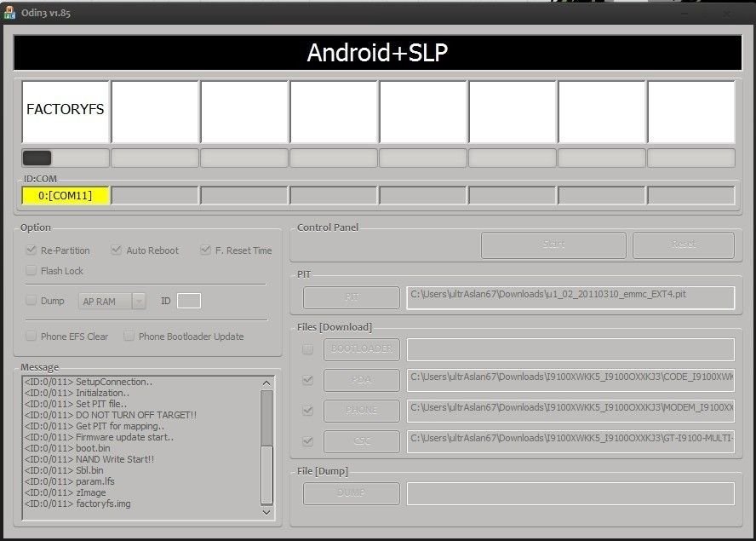Click the "File [Dump]" group label
The width and height of the screenshot is (756, 541).
point(323,471)
